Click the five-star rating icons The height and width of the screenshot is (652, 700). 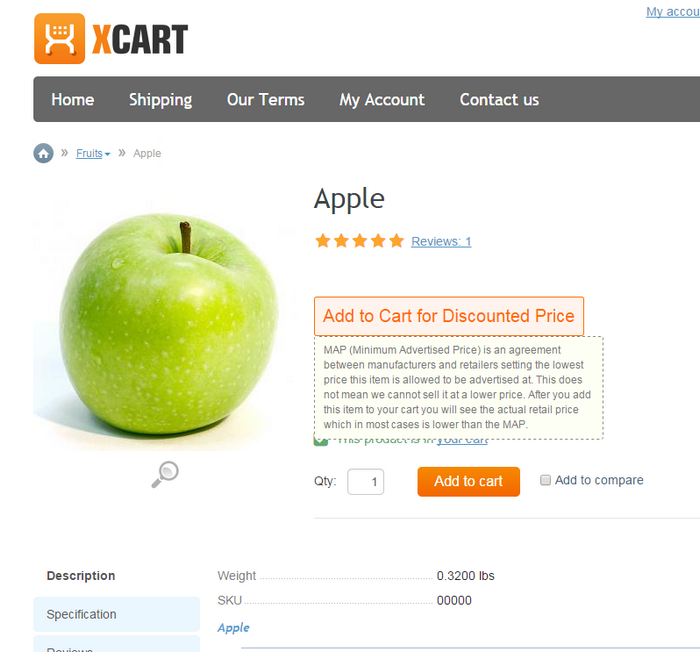pyautogui.click(x=359, y=241)
